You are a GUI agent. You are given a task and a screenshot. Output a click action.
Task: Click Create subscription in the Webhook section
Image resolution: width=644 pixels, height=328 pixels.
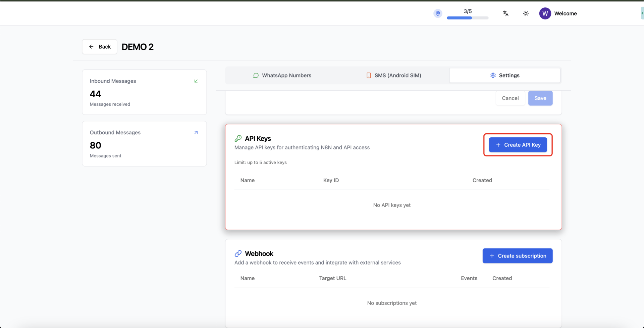[x=518, y=255]
